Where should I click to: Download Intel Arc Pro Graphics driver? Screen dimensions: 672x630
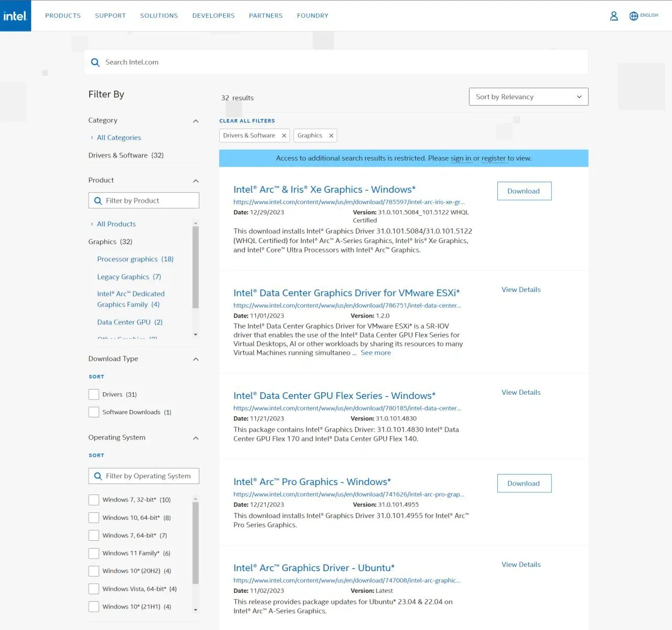(x=524, y=484)
